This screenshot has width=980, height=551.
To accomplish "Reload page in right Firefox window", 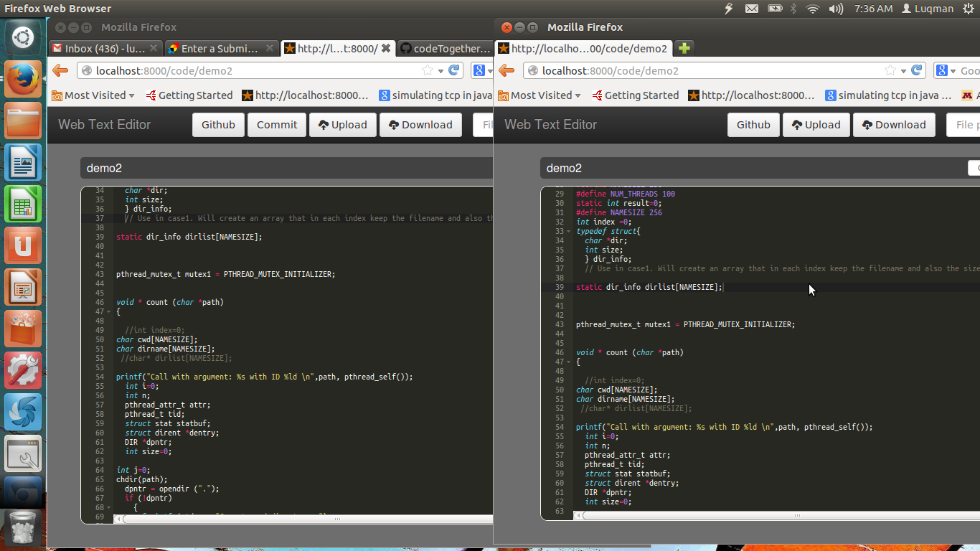I will tap(917, 70).
